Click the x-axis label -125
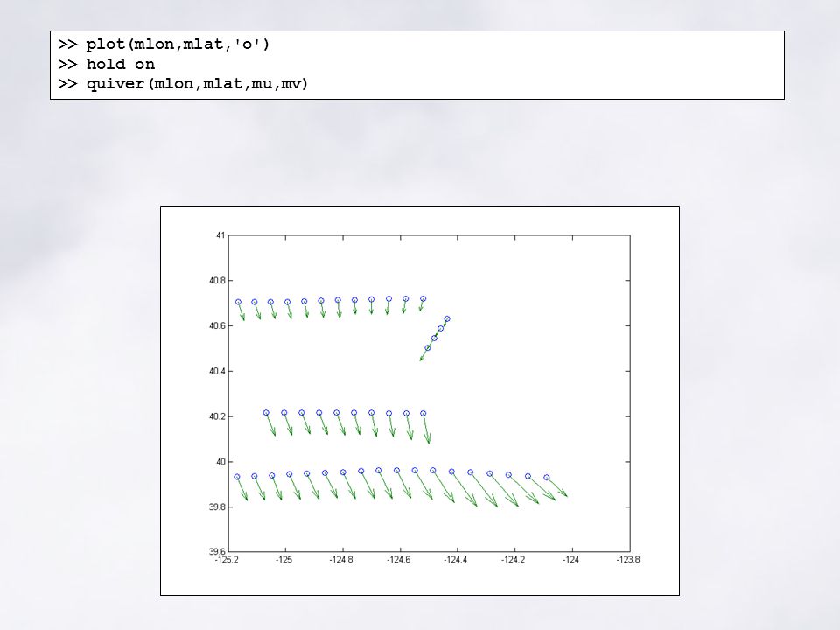 point(283,560)
